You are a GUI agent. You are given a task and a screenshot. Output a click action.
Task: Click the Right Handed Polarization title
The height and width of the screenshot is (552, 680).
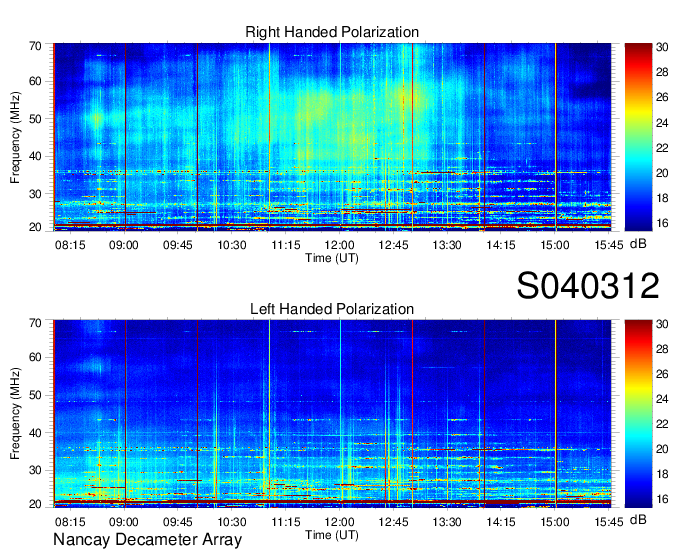[x=332, y=32]
